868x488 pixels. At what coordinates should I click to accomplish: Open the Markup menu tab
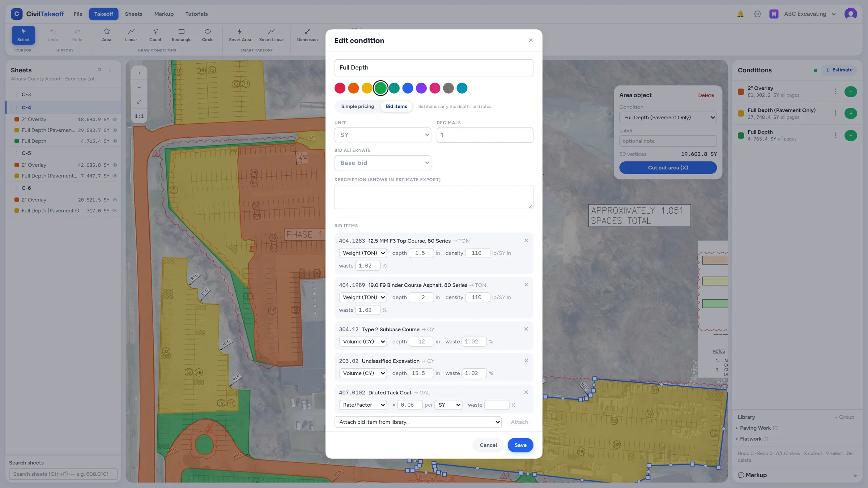point(164,14)
